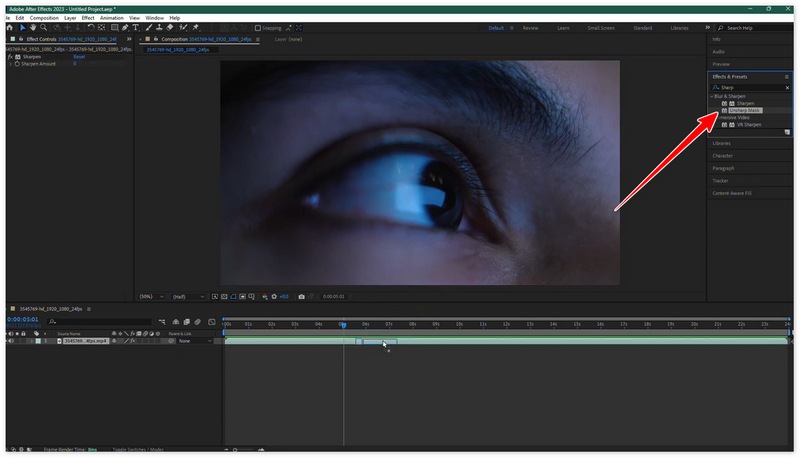800x458 pixels.
Task: Click Reset on the Sharpen effect
Action: [78, 57]
